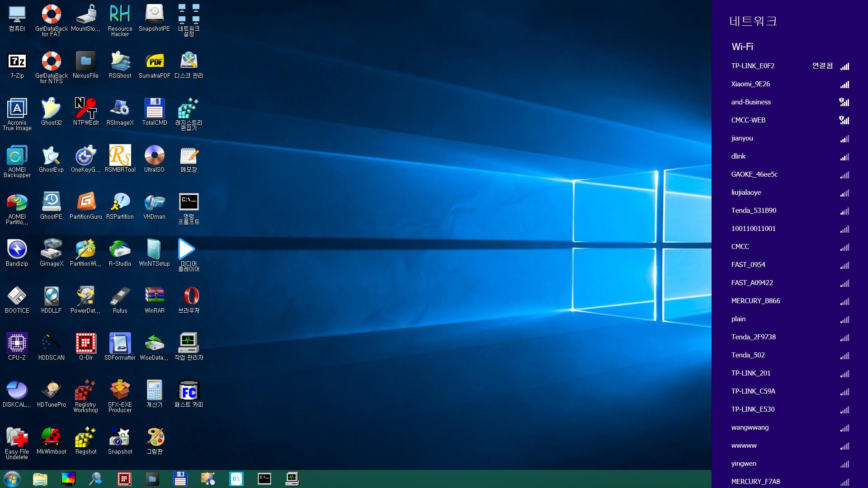Open File Explorer from the taskbar

click(x=40, y=479)
